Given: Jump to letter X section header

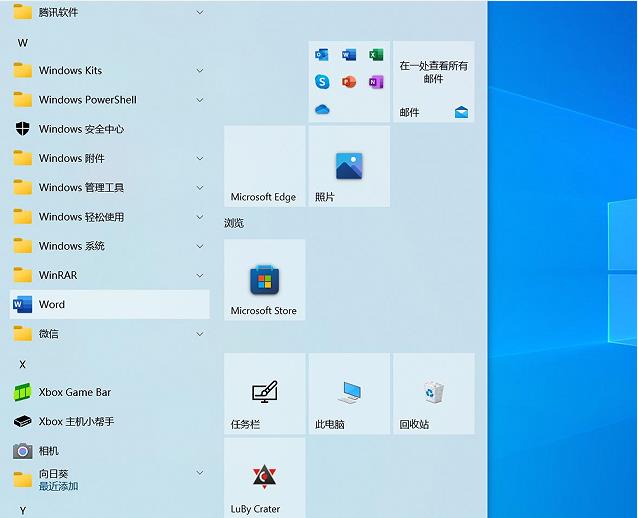Looking at the screenshot, I should 22,364.
